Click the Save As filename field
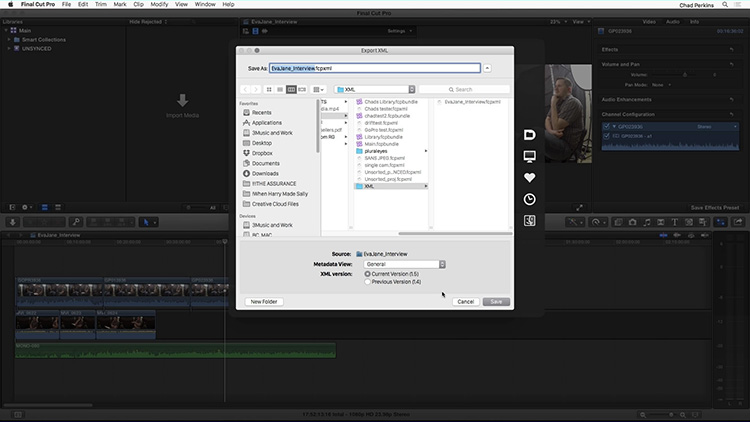The width and height of the screenshot is (750, 422). click(375, 68)
